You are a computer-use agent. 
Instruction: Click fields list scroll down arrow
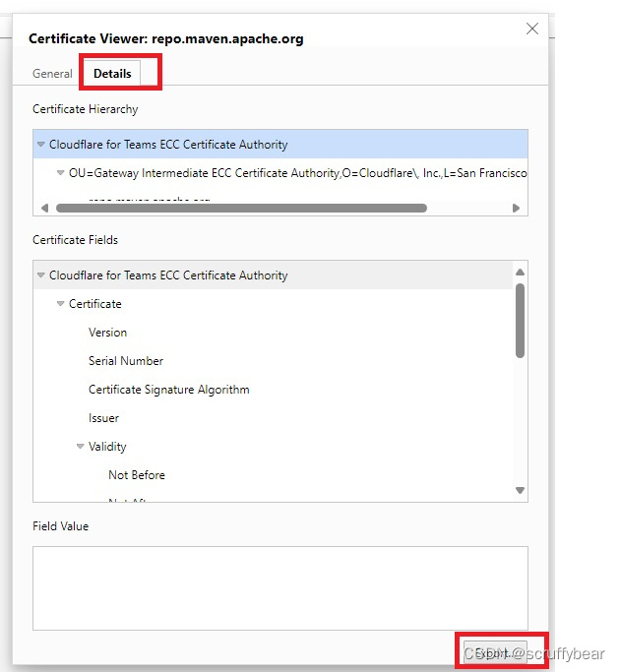click(520, 490)
